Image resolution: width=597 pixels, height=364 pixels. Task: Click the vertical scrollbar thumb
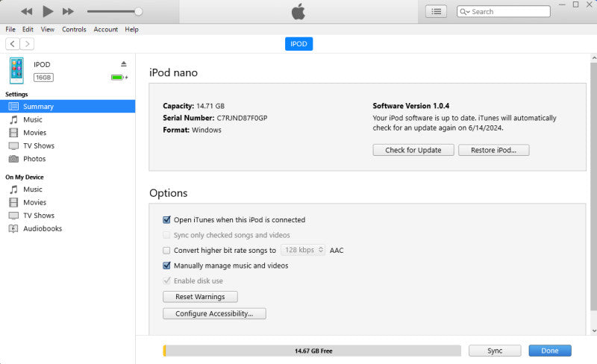[x=594, y=186]
